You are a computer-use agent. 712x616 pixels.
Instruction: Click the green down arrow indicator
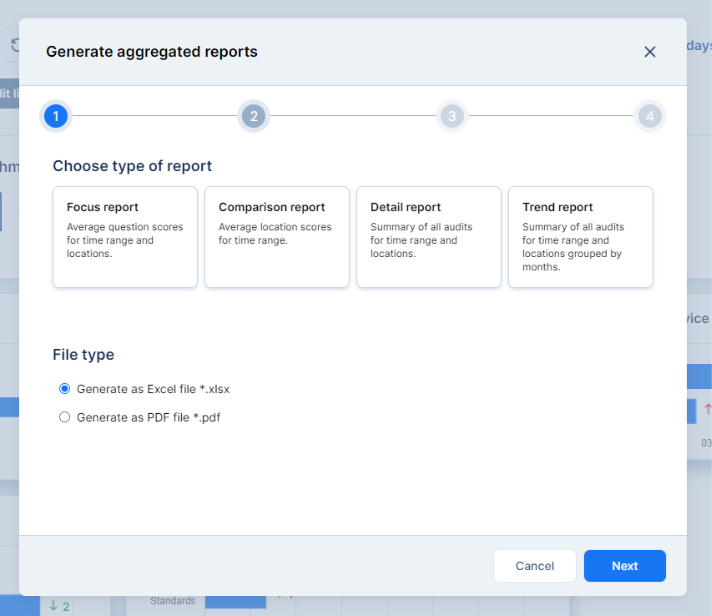[x=54, y=606]
